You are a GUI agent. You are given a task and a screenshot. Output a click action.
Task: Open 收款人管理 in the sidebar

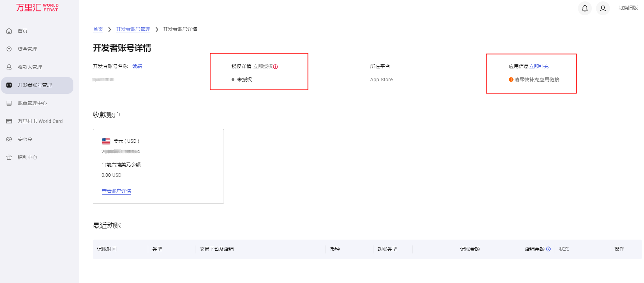[30, 67]
